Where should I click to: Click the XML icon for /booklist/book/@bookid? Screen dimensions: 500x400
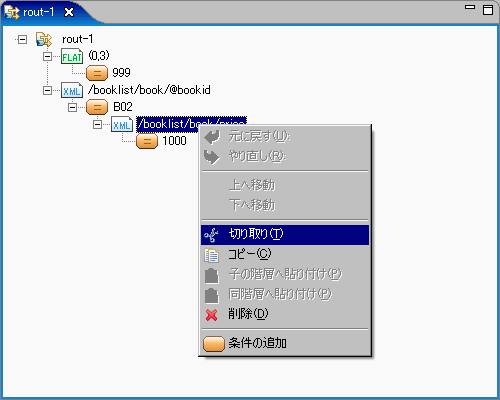[72, 90]
